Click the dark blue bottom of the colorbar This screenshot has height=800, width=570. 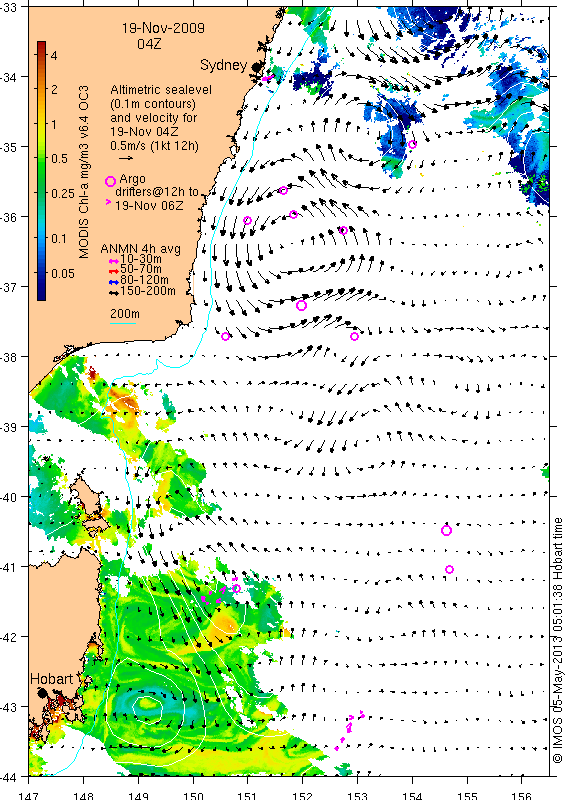click(41, 294)
